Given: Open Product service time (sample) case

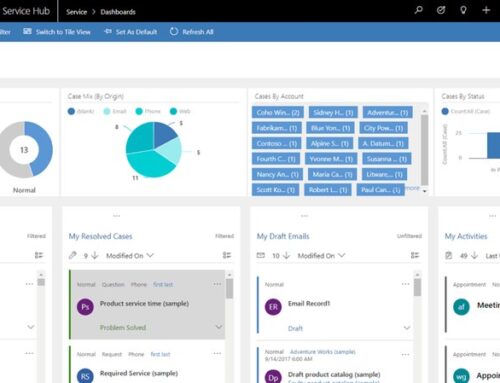Looking at the screenshot, I should [x=144, y=304].
